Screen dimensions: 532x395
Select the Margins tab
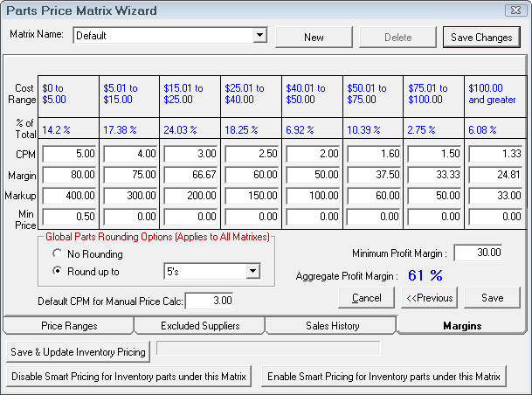coord(461,326)
